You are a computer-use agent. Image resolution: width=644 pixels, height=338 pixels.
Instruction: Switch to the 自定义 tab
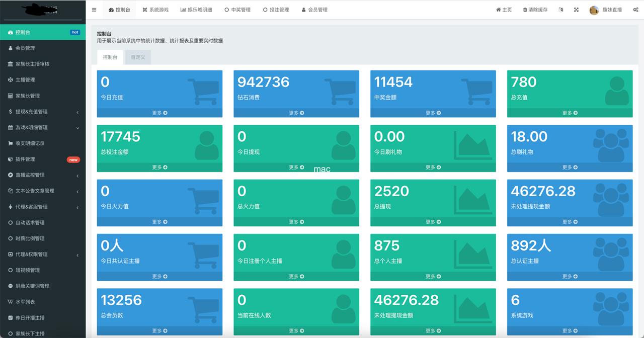coord(138,57)
